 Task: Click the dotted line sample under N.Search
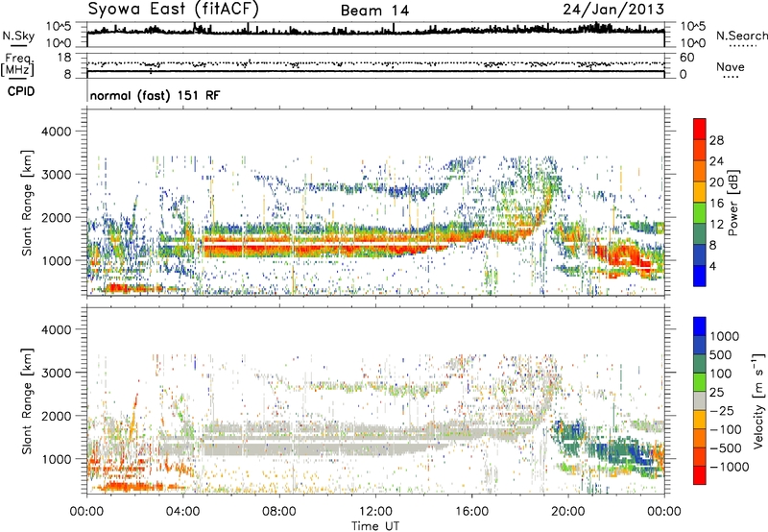(743, 46)
